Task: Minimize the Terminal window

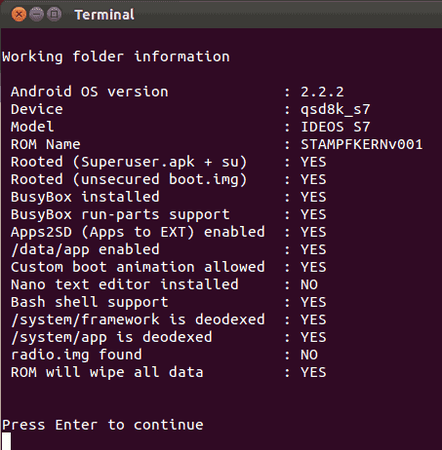Action: point(36,14)
